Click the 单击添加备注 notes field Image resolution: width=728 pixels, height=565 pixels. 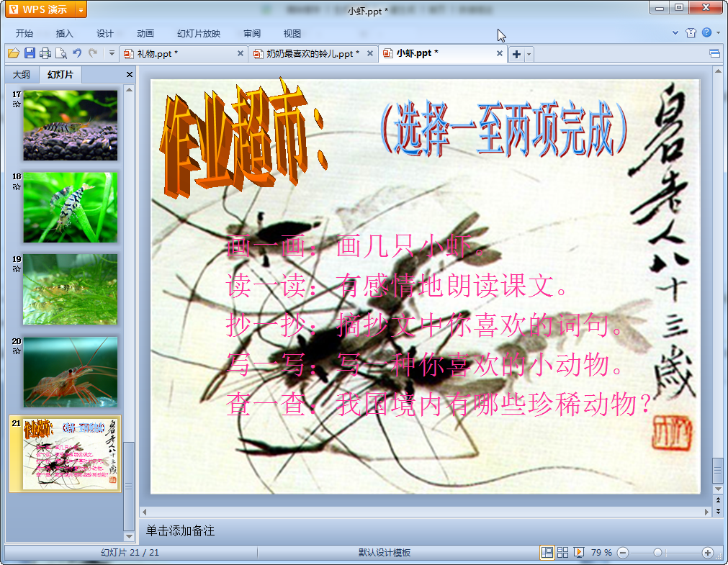click(425, 530)
